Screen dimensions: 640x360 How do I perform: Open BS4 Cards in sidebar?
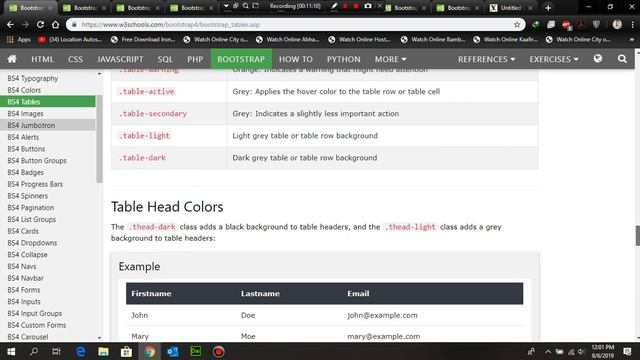tap(23, 231)
